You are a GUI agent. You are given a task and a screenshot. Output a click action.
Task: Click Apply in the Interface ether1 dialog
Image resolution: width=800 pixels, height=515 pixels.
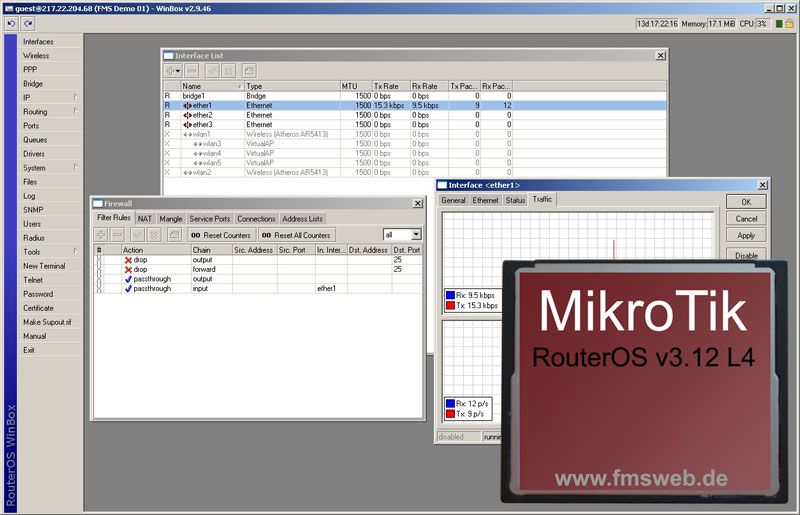coord(746,235)
